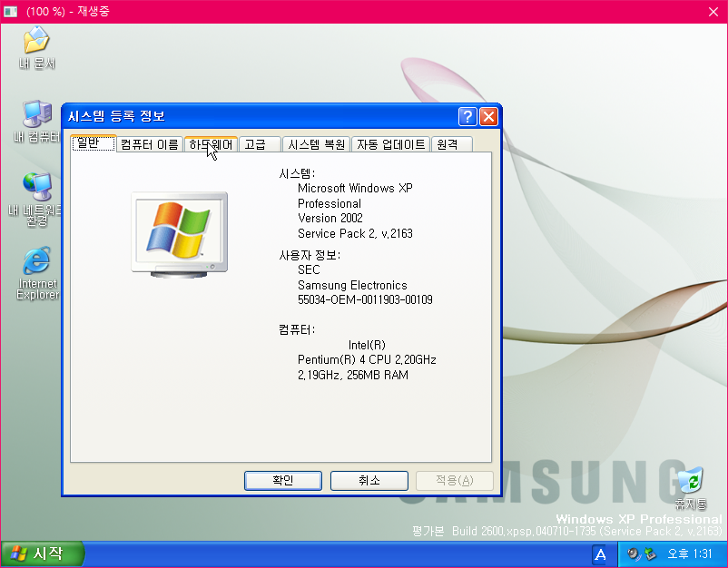728x568 pixels.
Task: Select the 내 네트워크 환경 desktop icon
Action: click(x=35, y=200)
